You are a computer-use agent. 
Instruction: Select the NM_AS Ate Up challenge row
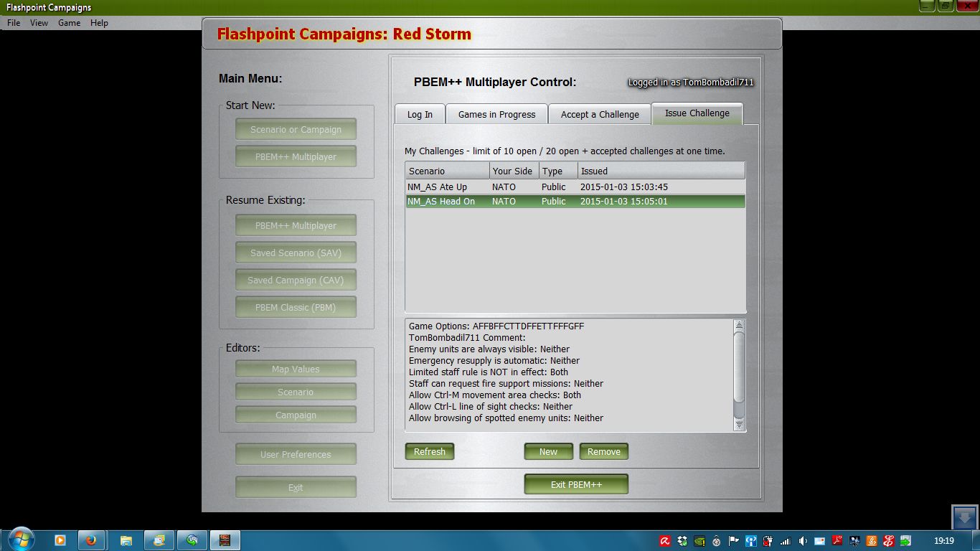tap(575, 187)
